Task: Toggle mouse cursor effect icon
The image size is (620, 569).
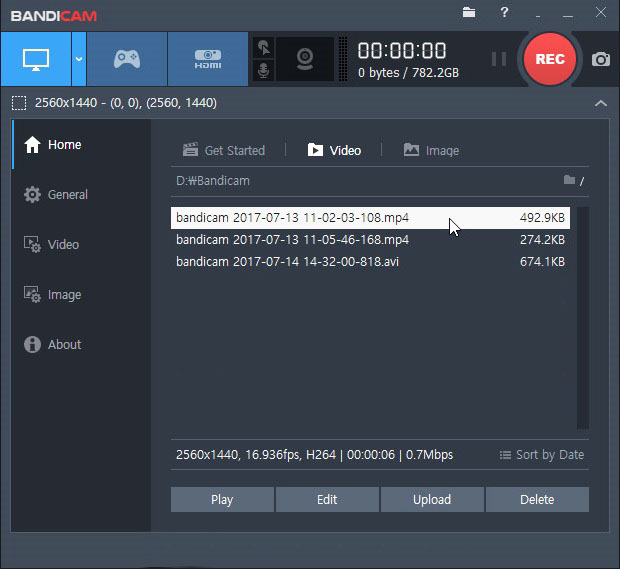Action: tap(264, 48)
